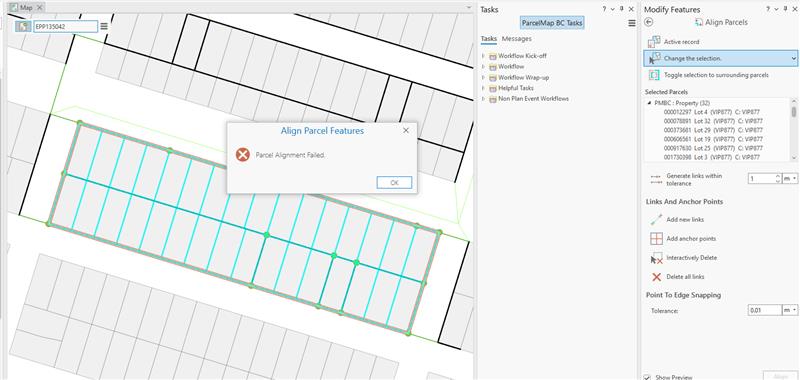The height and width of the screenshot is (380, 800).
Task: Pin the Modify Features pane
Action: click(785, 9)
